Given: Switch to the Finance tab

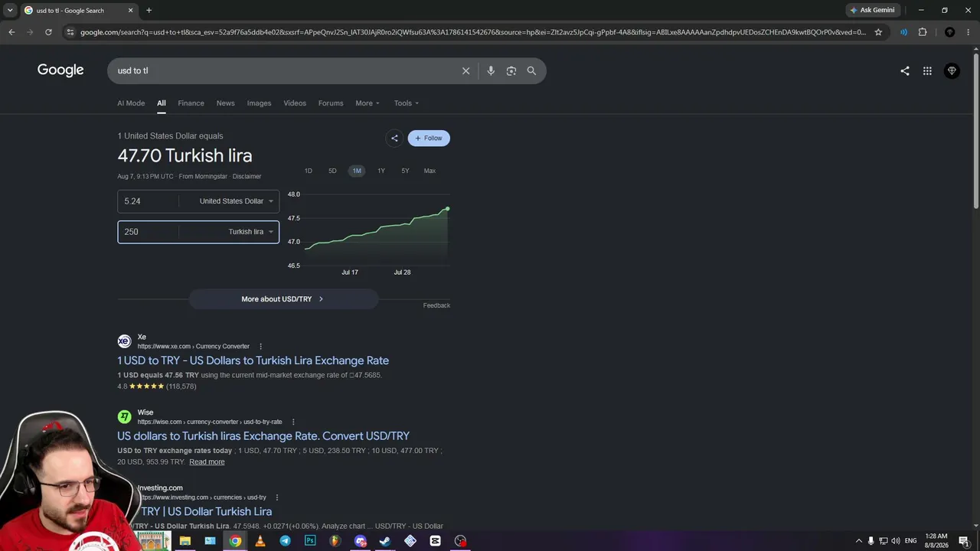Looking at the screenshot, I should point(191,103).
